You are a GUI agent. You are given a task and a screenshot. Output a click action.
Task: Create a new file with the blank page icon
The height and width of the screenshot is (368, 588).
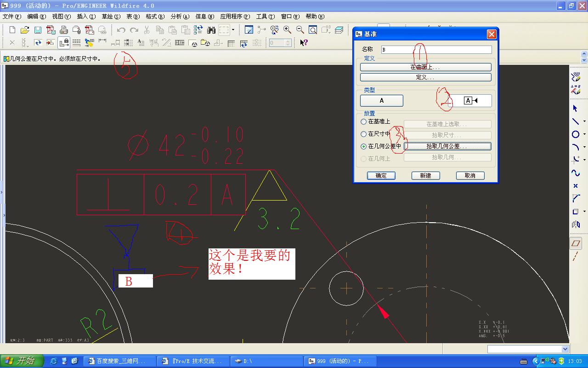12,30
